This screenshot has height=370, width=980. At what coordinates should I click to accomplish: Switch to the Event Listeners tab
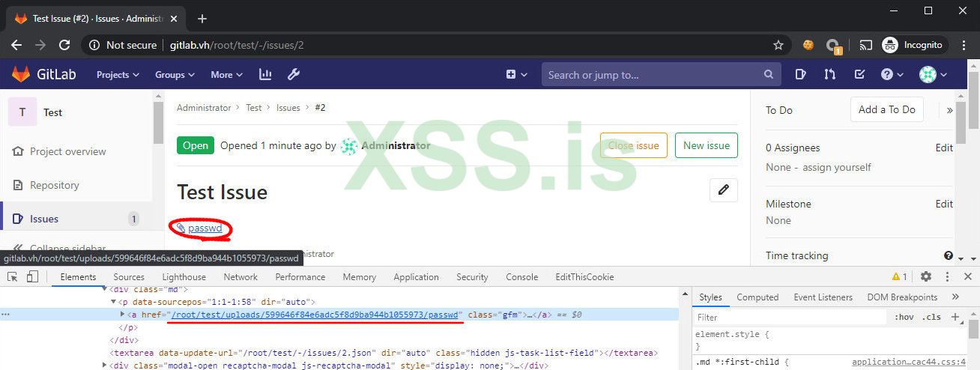tap(824, 297)
